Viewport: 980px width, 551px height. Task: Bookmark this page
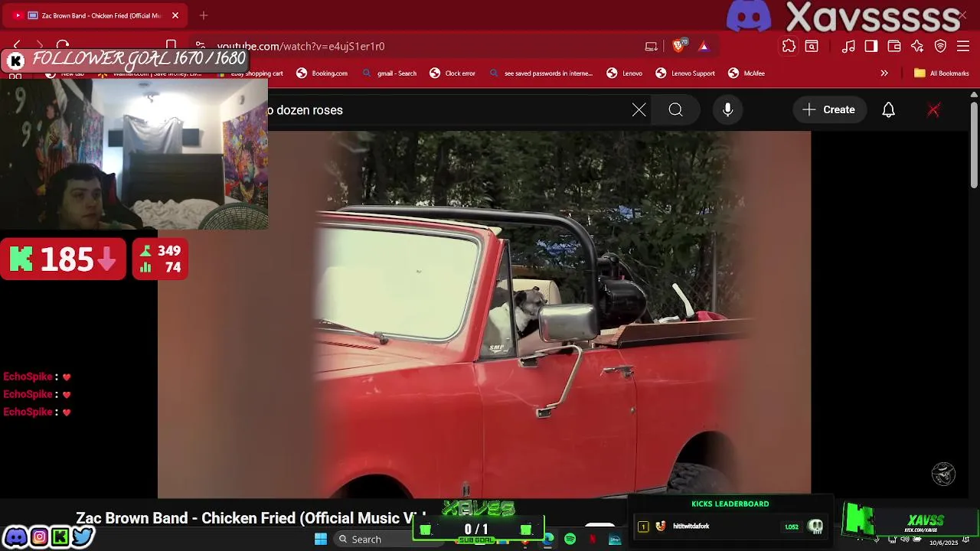click(171, 46)
